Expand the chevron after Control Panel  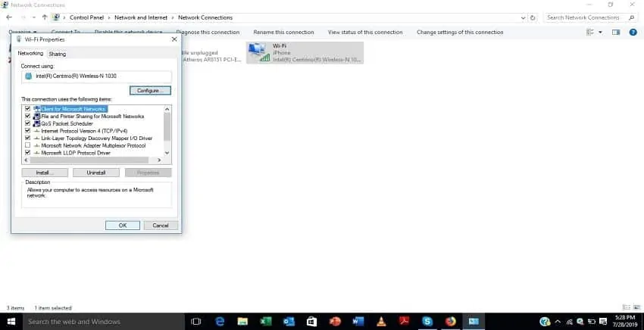coord(109,17)
